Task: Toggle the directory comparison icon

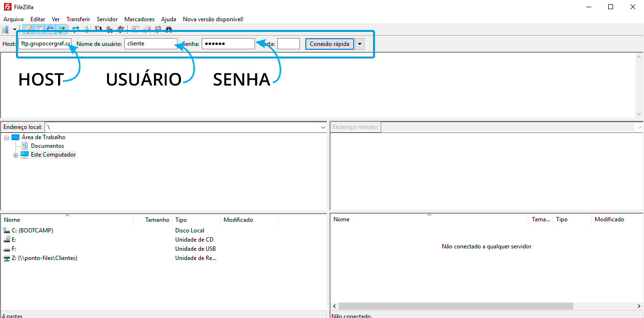Action: point(146,29)
